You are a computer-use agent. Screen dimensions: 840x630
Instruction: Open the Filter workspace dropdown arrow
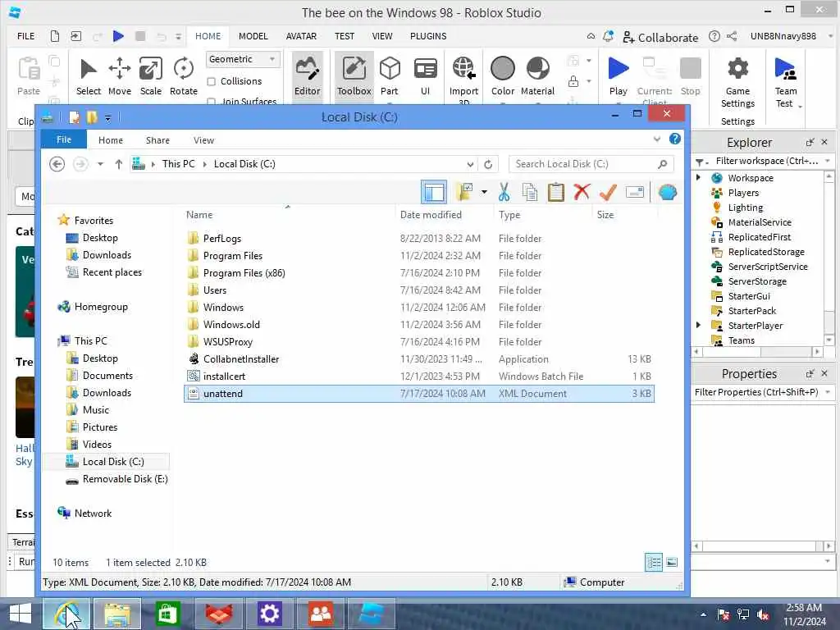[828, 161]
